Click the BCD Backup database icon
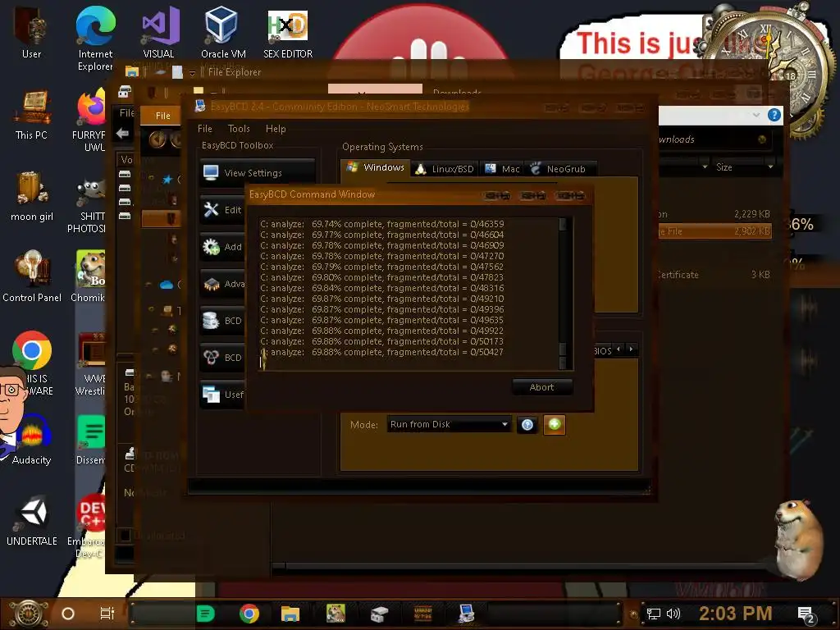This screenshot has width=840, height=630. tap(211, 321)
